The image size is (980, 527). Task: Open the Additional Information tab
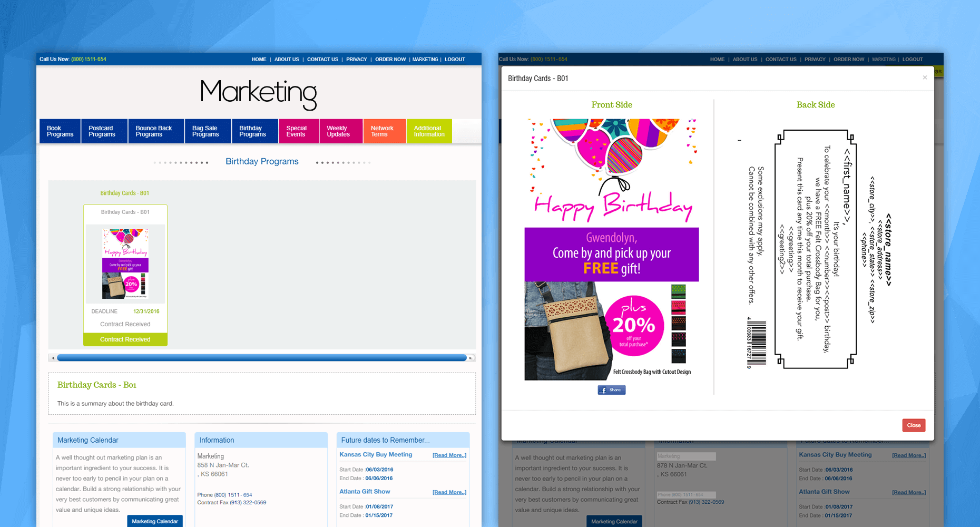[429, 131]
